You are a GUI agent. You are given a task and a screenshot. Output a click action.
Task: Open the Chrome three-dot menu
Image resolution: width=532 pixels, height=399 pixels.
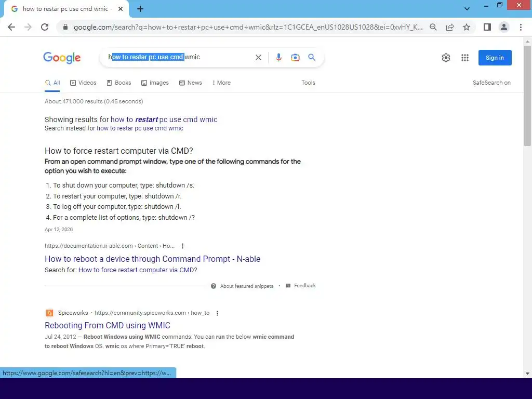pyautogui.click(x=521, y=27)
